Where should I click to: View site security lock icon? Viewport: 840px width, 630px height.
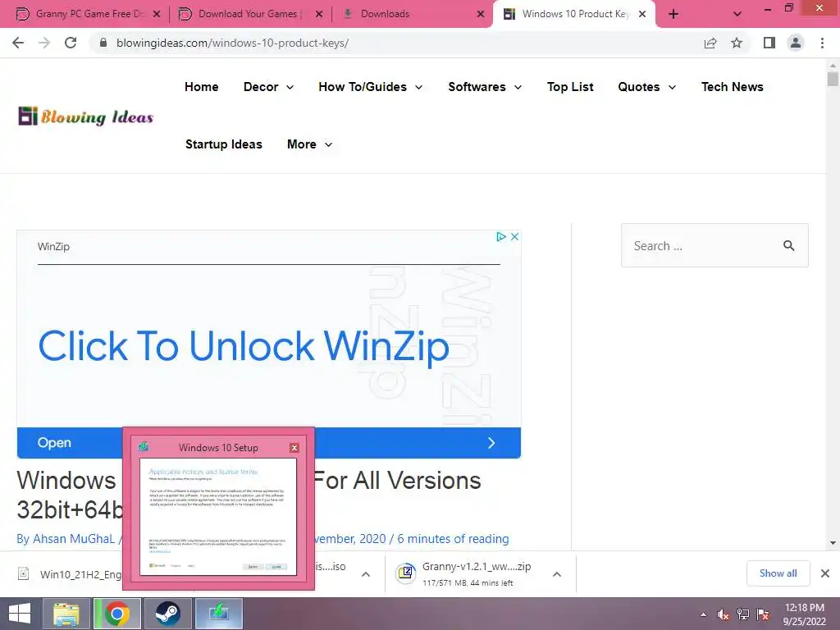click(103, 43)
